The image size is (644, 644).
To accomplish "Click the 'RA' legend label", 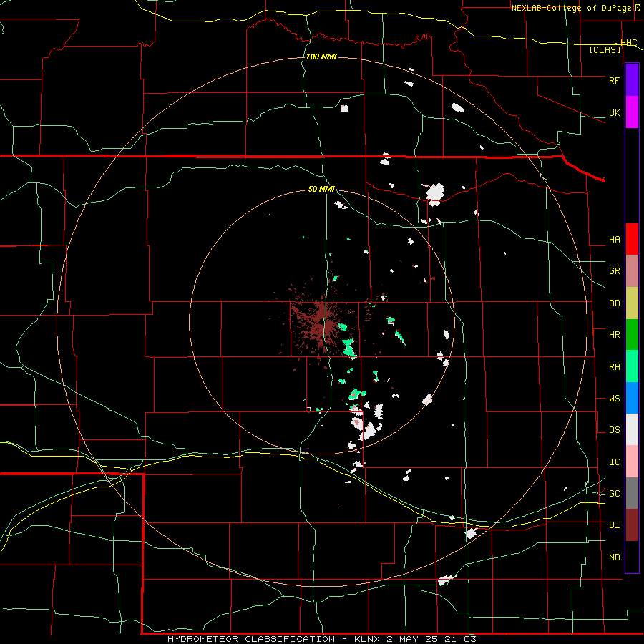I will coord(614,367).
